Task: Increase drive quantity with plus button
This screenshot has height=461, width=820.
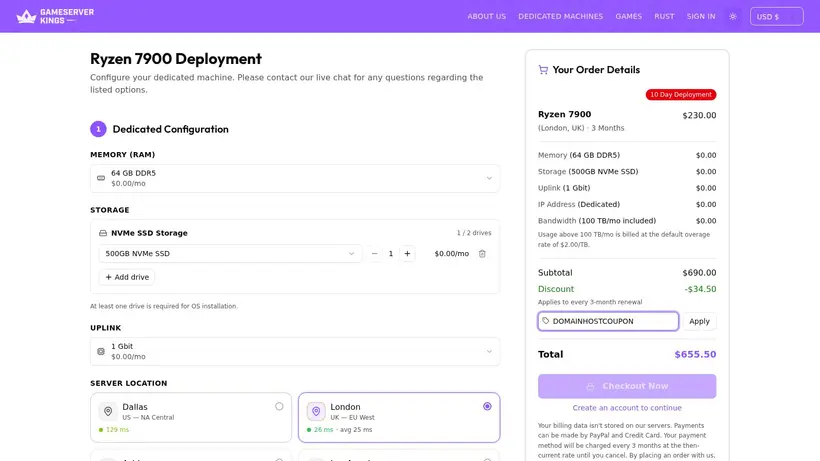Action: (407, 253)
